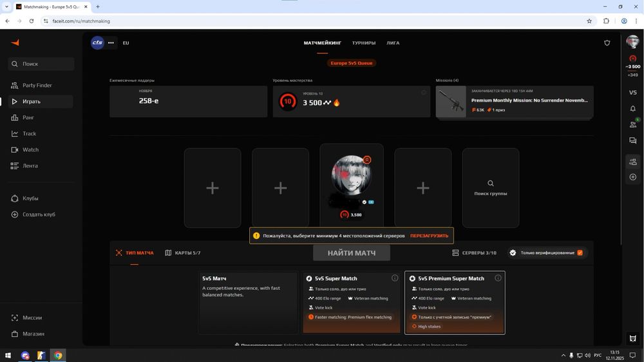
Task: Open monthly ladder card 258-е
Action: pos(189,102)
